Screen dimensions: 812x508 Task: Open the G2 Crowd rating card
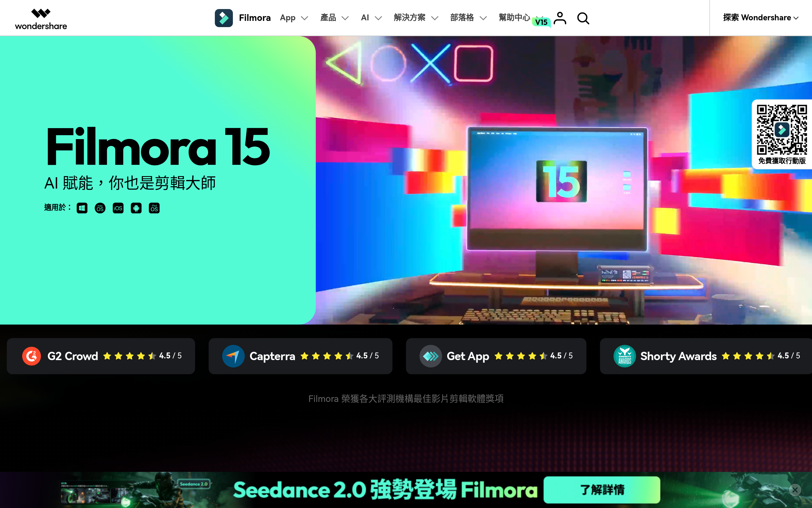(101, 356)
